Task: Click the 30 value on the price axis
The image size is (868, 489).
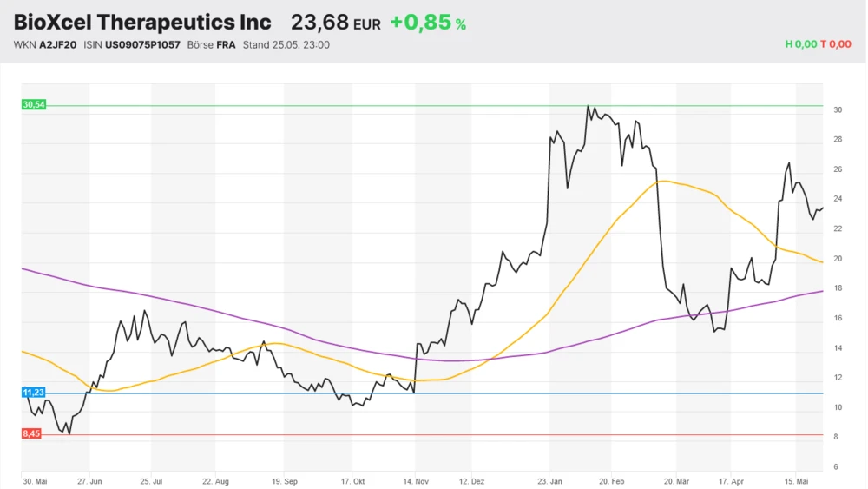Action: tap(838, 110)
